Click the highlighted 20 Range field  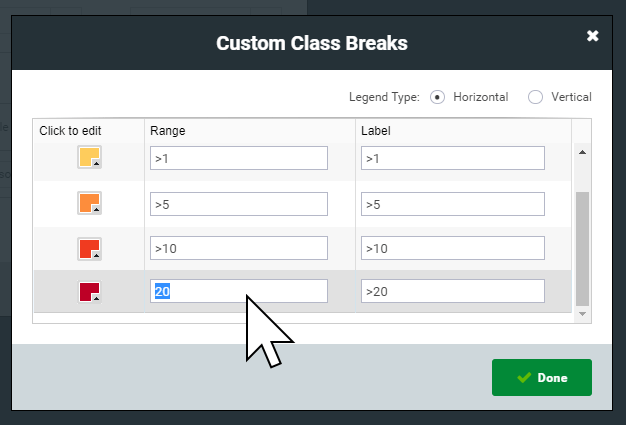(239, 291)
